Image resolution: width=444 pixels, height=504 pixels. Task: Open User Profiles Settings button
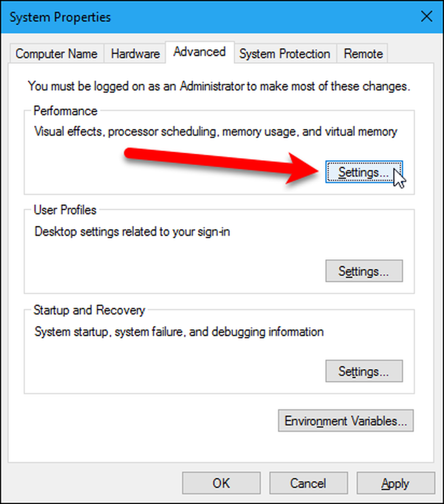click(x=364, y=271)
